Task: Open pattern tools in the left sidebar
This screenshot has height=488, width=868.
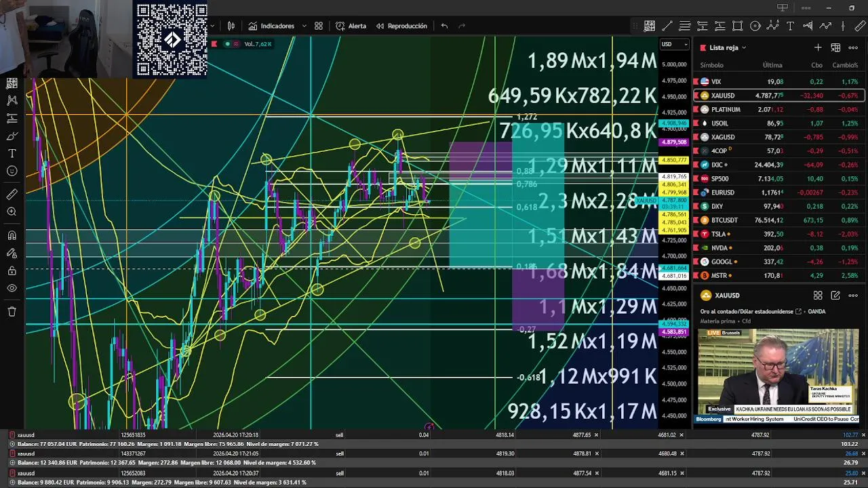Action: tap(12, 100)
